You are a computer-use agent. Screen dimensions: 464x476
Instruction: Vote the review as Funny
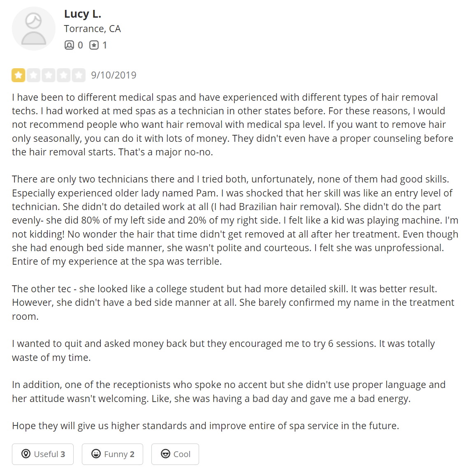coord(112,454)
